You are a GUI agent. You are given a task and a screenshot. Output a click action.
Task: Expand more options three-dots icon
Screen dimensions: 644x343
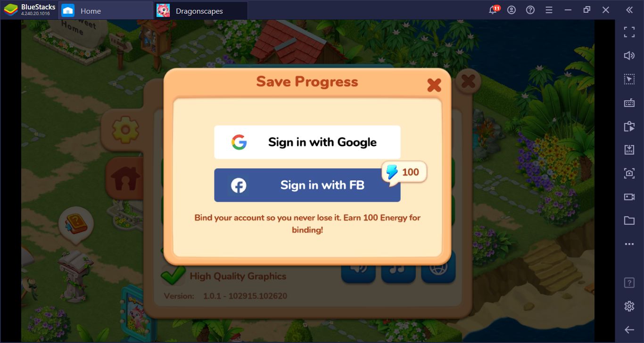tap(629, 244)
